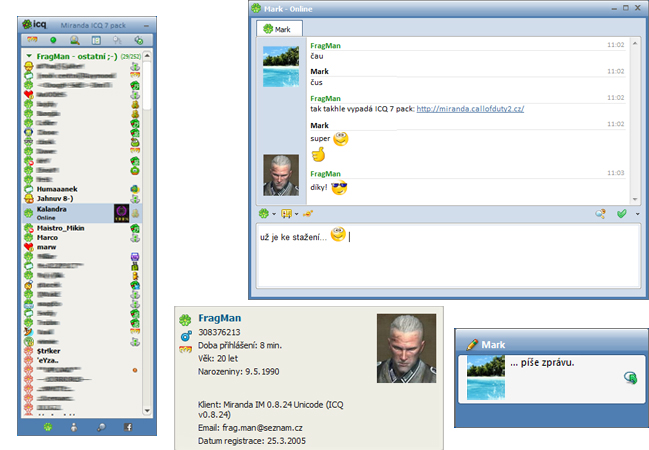Click FragMan's avatar in the message log
This screenshot has width=649, height=450.
click(281, 175)
